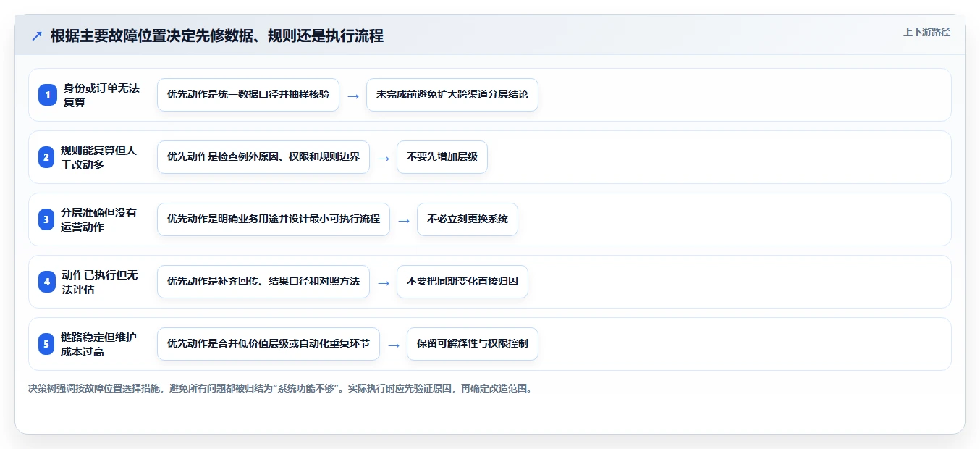The image size is (980, 449).
Task: Click the box 不要先增加层级
Action: pos(442,157)
